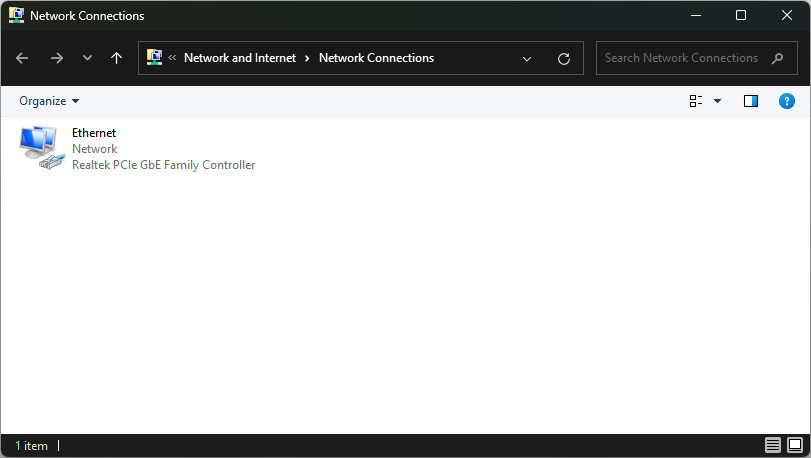Switch to large icons view in status bar

click(795, 445)
